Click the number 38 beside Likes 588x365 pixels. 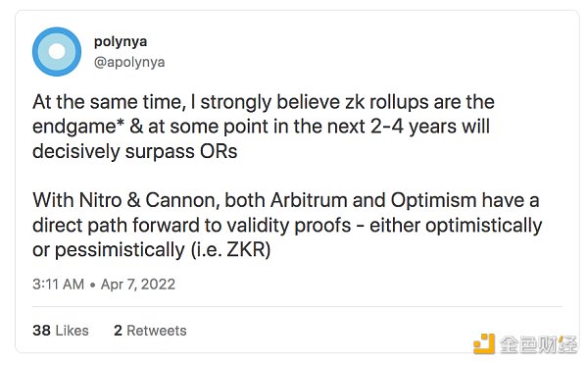(41, 331)
